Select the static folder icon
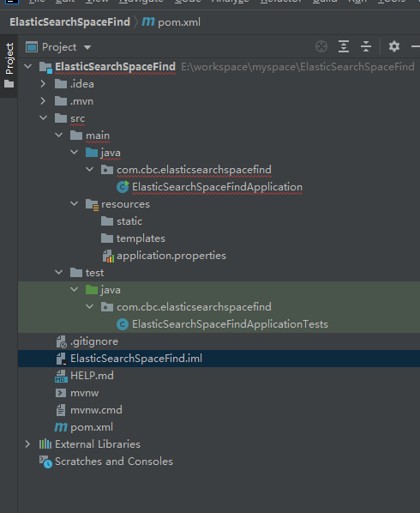 107,220
